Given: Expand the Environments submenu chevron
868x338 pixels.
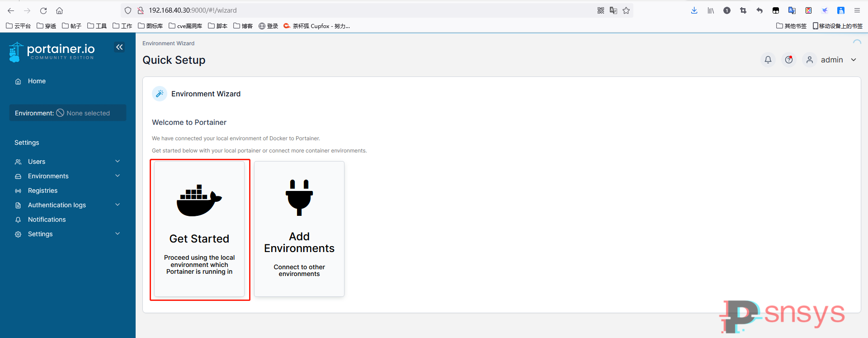Looking at the screenshot, I should pos(118,176).
